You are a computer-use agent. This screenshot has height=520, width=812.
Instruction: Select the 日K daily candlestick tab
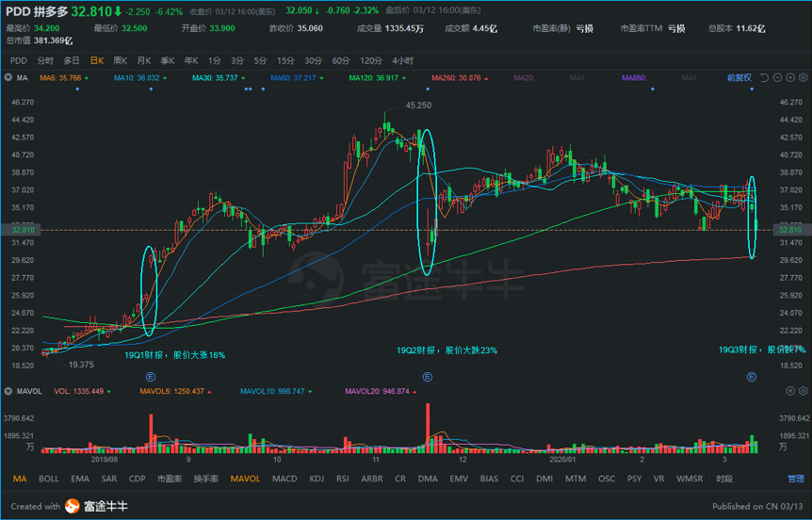(x=97, y=60)
